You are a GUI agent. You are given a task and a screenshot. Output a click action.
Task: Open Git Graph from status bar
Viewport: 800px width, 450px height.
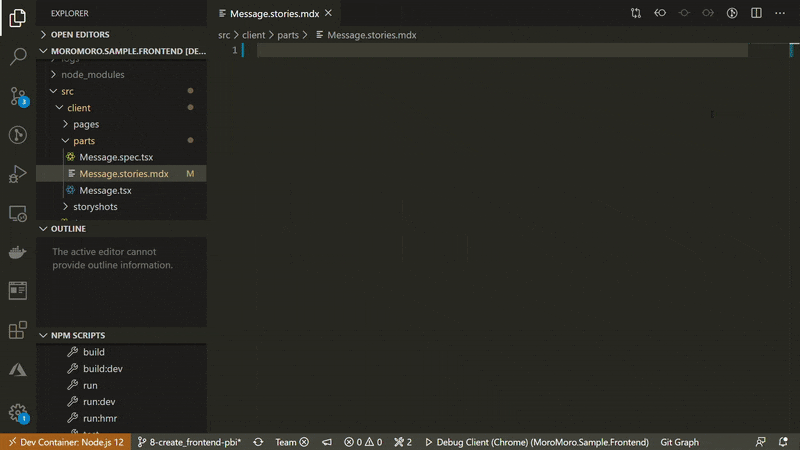point(680,442)
